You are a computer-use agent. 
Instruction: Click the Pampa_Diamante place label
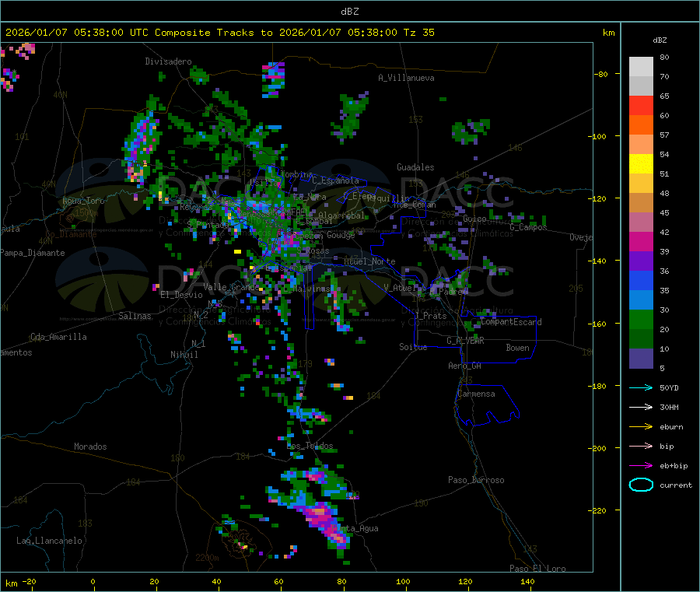[33, 253]
